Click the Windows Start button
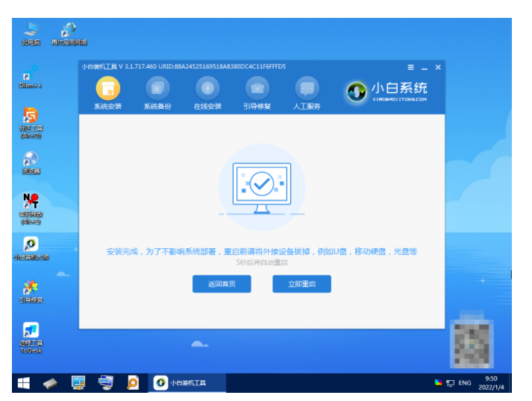The width and height of the screenshot is (532, 401). pyautogui.click(x=24, y=383)
